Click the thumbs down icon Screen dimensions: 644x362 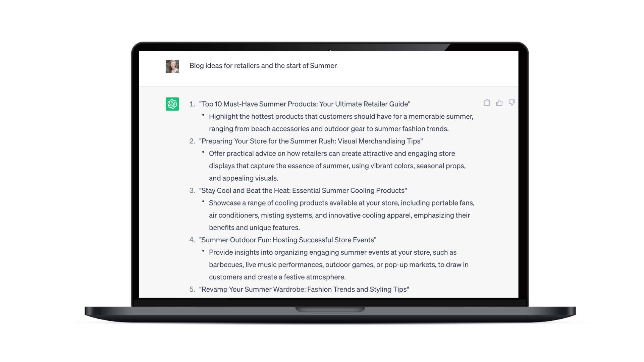[512, 103]
